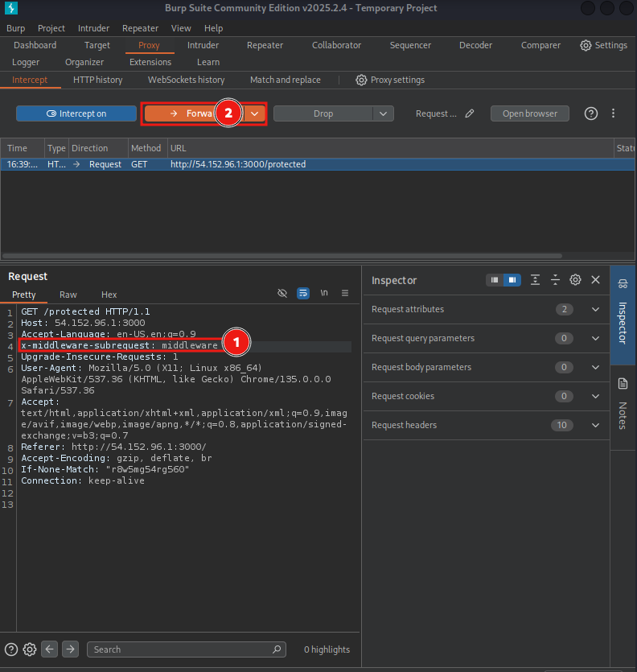Open the HTTP history sub-tab
Screen dimensions: 637x672
pyautogui.click(x=97, y=80)
